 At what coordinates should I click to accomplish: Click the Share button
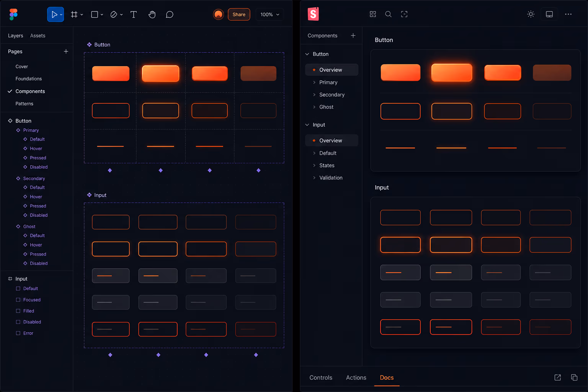239,15
